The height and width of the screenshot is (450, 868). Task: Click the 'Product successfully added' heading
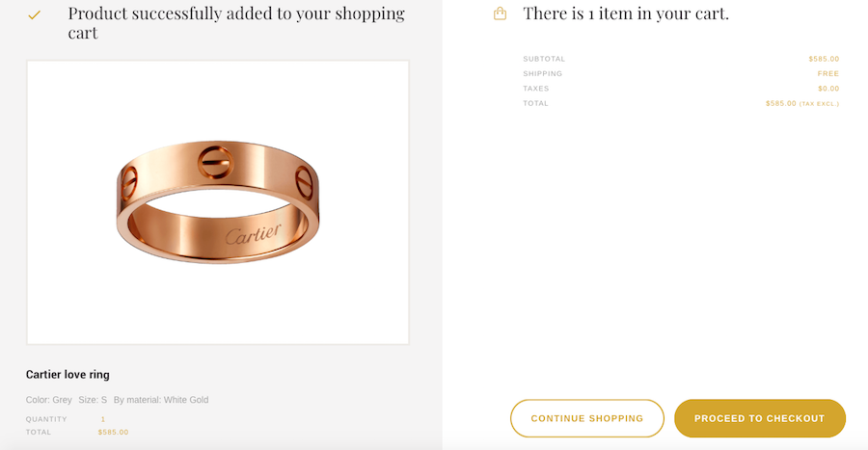[x=236, y=23]
